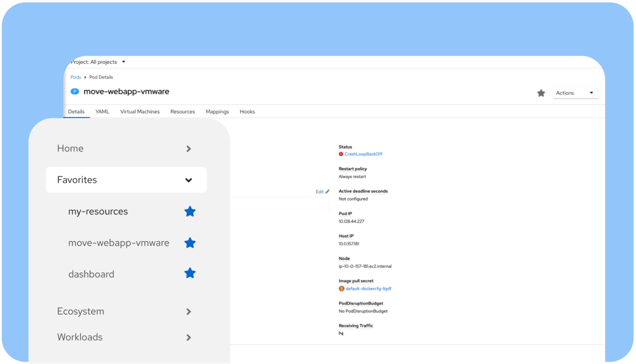Open the Project All projects selector
Image resolution: width=636 pixels, height=364 pixels.
click(98, 62)
